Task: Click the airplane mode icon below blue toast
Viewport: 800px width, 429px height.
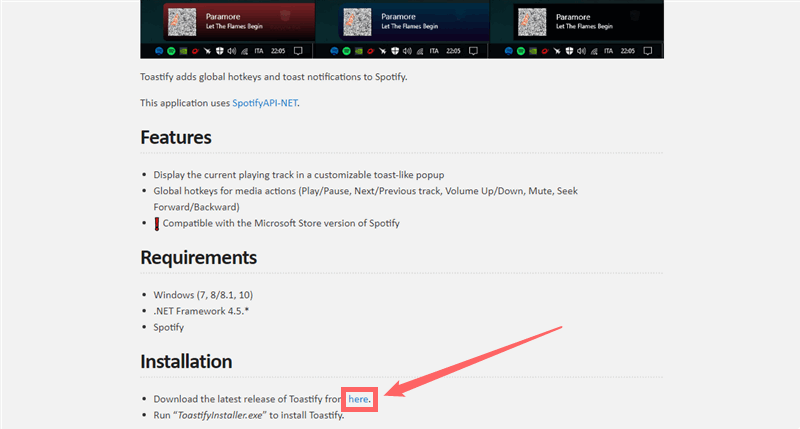Action: coord(383,51)
